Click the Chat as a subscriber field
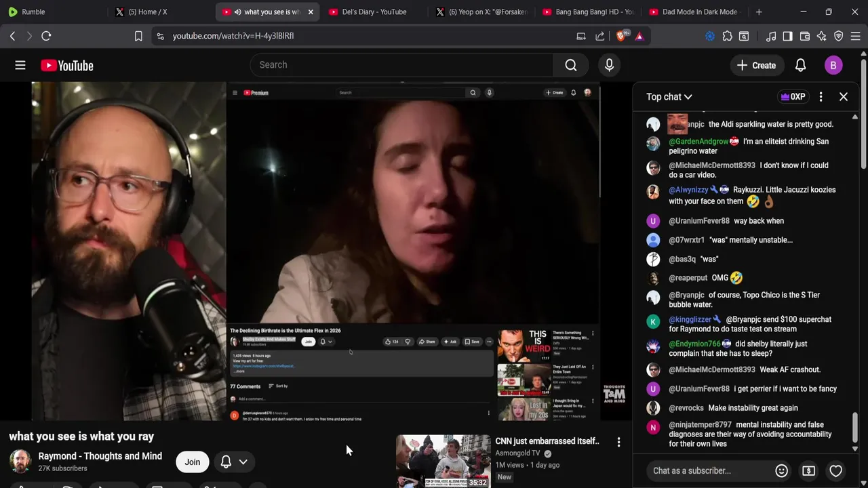This screenshot has width=868, height=488. tap(709, 470)
